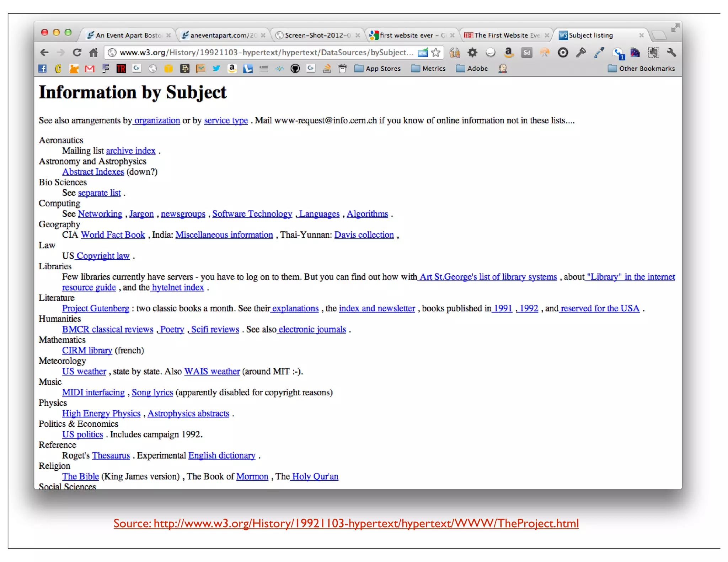Viewport: 728px width, 562px height.
Task: Open the archive index link under Aeronautics
Action: click(x=130, y=151)
